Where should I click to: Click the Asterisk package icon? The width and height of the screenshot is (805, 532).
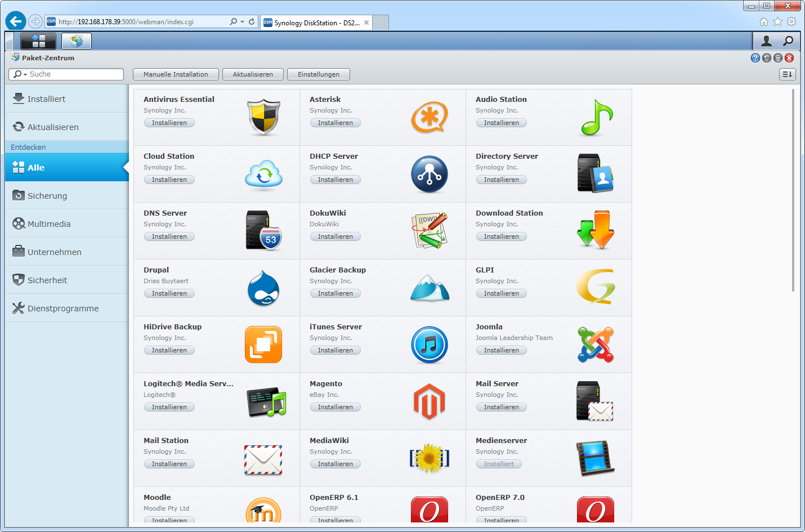[430, 117]
